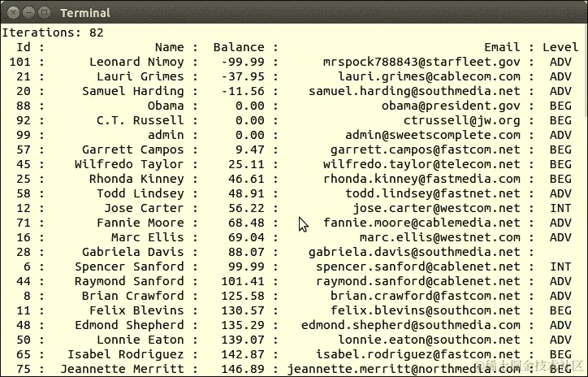Select the name 'Isabel Rodriguez'

(x=126, y=354)
